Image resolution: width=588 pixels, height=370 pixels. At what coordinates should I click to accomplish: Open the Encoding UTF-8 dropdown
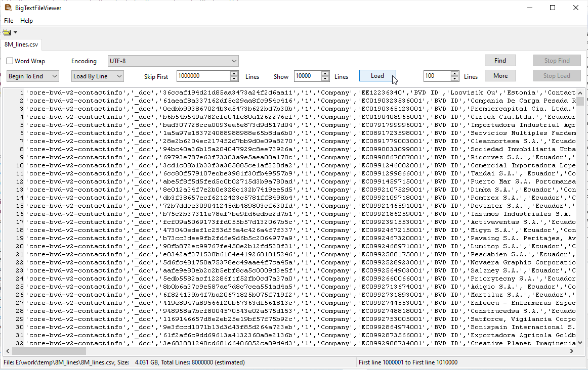173,61
